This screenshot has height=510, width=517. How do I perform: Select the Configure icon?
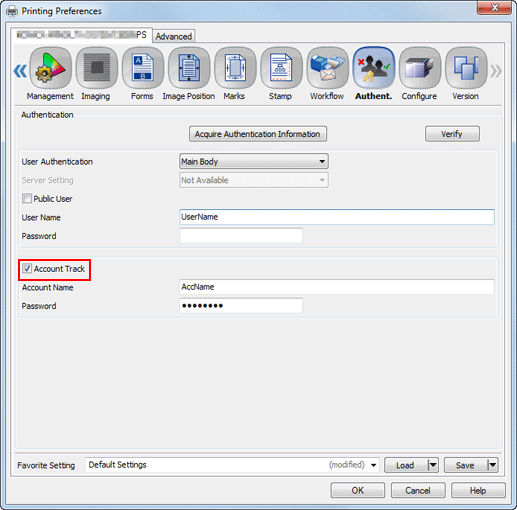click(420, 68)
